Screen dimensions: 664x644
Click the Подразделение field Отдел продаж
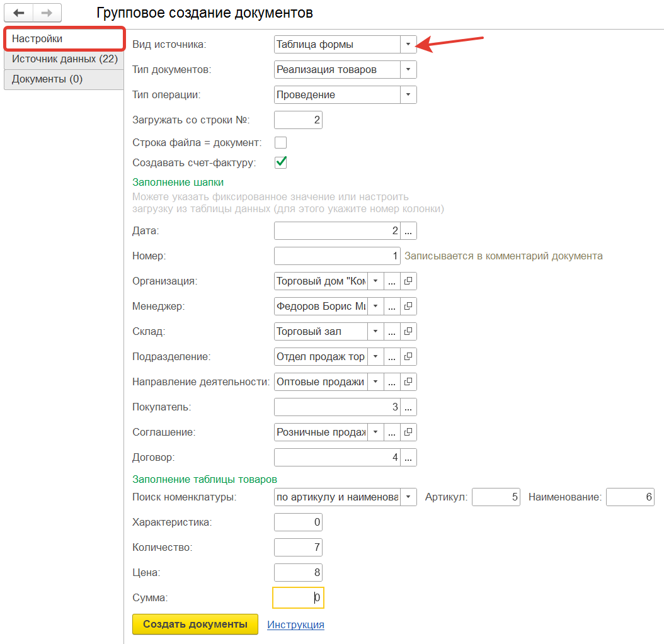321,357
